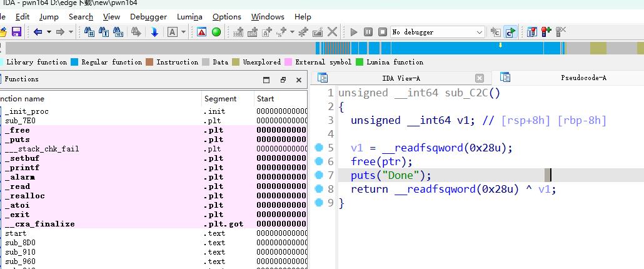This screenshot has width=644, height=269.
Task: Click the gray search-next binoculars icon
Action: (136, 32)
